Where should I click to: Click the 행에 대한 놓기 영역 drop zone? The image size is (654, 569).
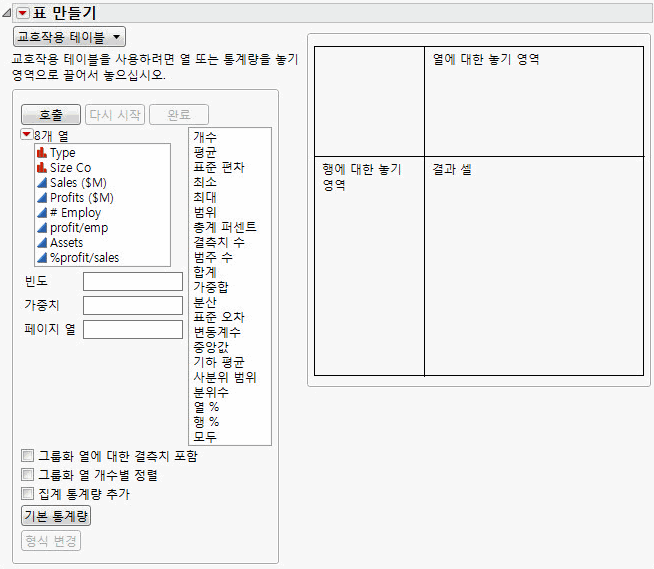point(369,266)
